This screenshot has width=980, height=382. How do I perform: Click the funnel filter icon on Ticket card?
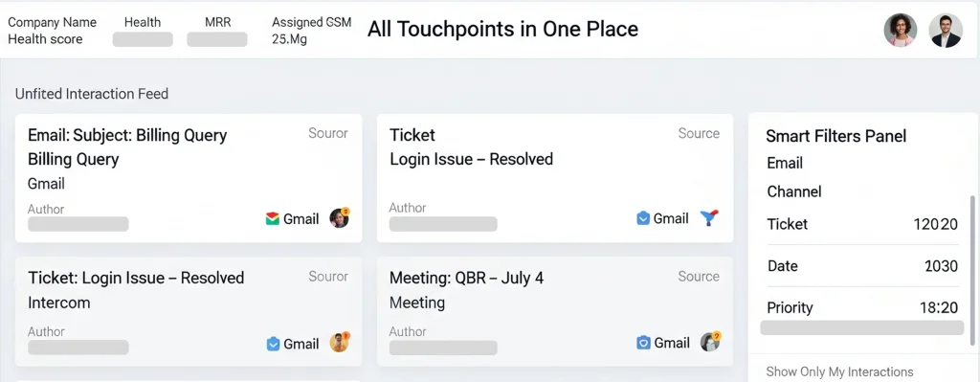coord(709,217)
